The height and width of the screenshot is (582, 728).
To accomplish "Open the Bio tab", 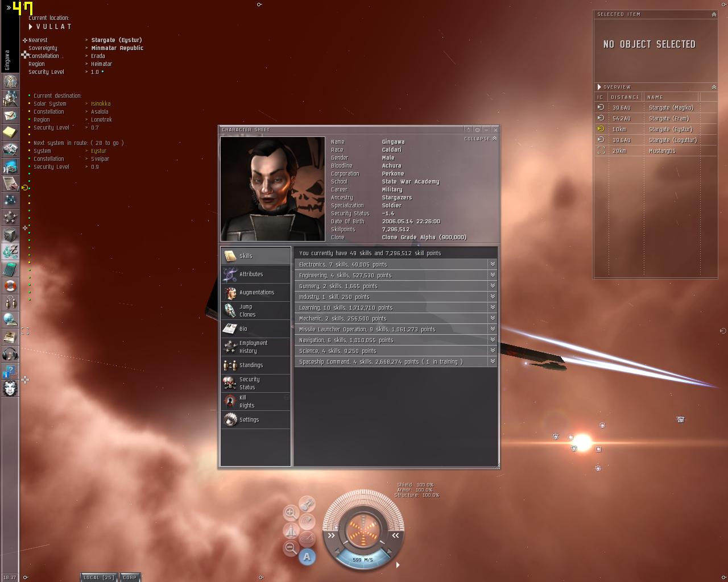I will [x=255, y=329].
